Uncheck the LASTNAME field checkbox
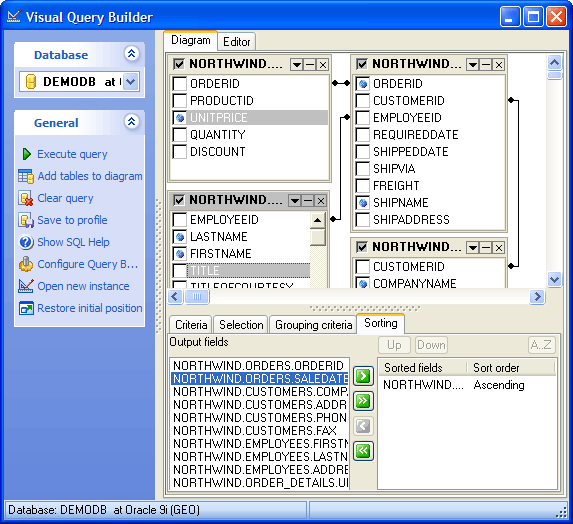 (179, 237)
